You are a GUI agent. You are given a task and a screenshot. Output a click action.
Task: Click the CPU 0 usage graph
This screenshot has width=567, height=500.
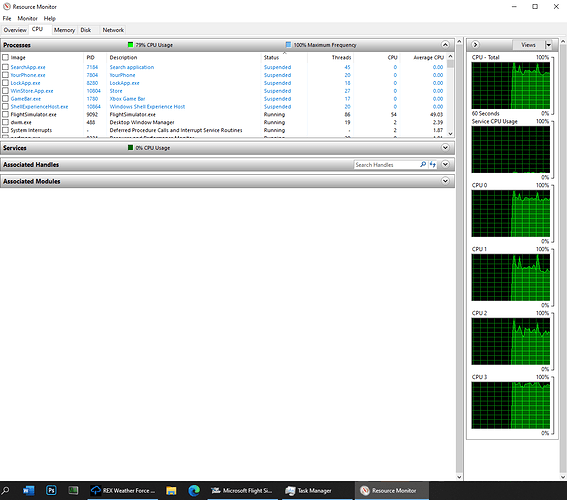[511, 213]
